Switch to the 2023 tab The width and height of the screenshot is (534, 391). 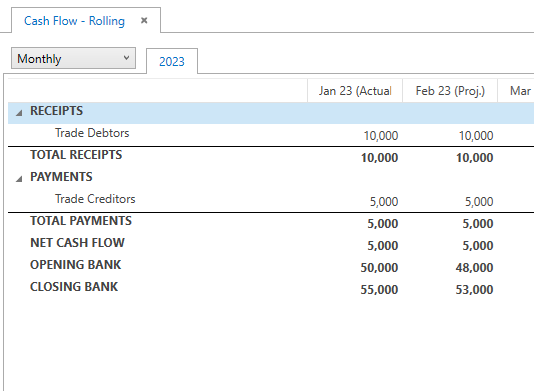(x=172, y=62)
